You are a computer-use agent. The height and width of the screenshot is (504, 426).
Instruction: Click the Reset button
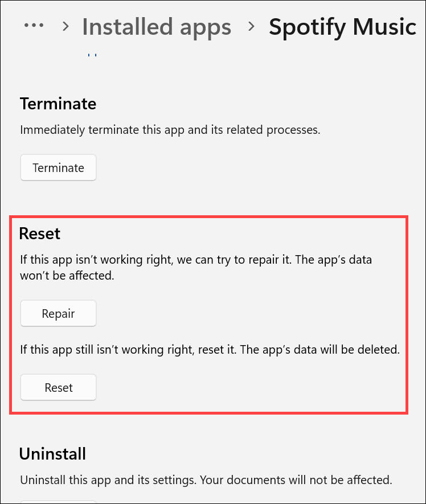tap(58, 387)
